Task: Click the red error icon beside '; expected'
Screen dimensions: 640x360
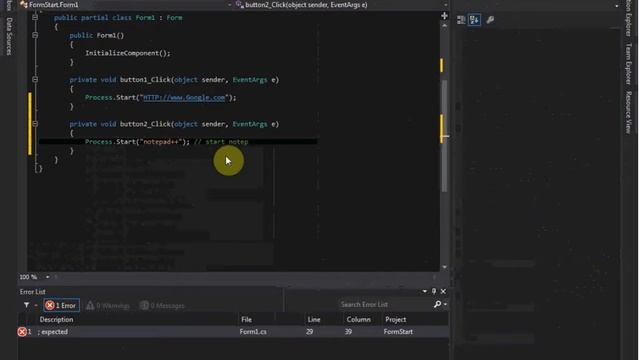Action: point(22,332)
